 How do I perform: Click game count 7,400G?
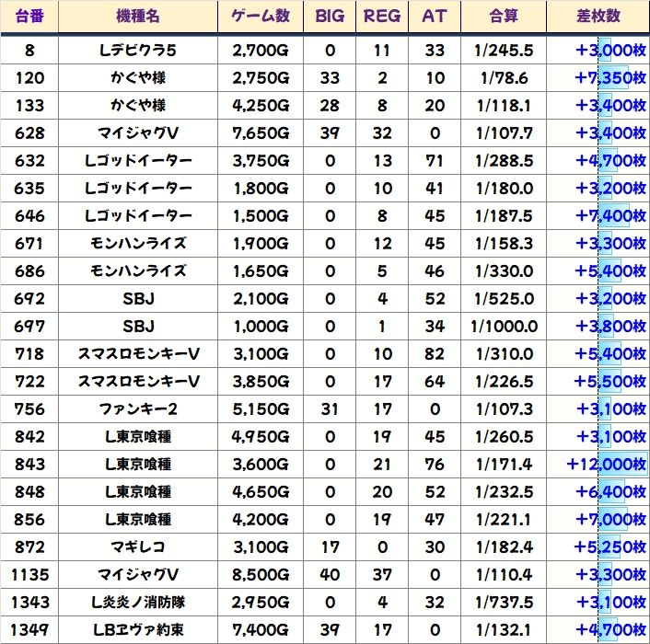point(261,630)
